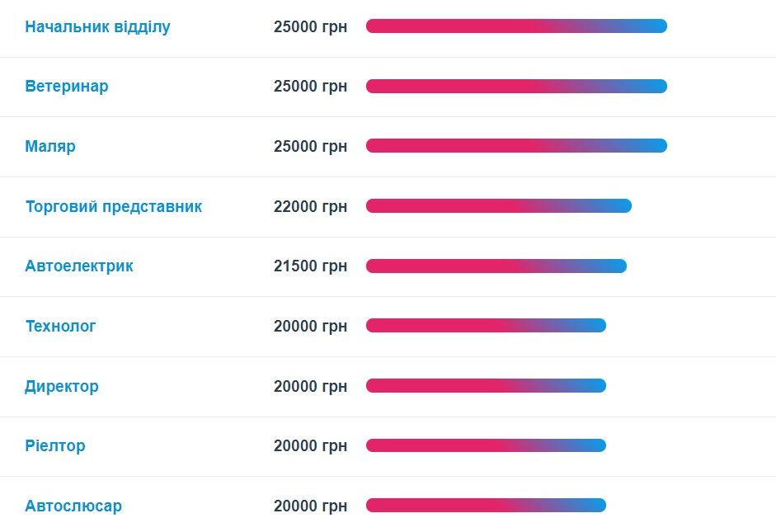Click the Ветеринар salary bar
Image resolution: width=776 pixels, height=532 pixels.
516,86
